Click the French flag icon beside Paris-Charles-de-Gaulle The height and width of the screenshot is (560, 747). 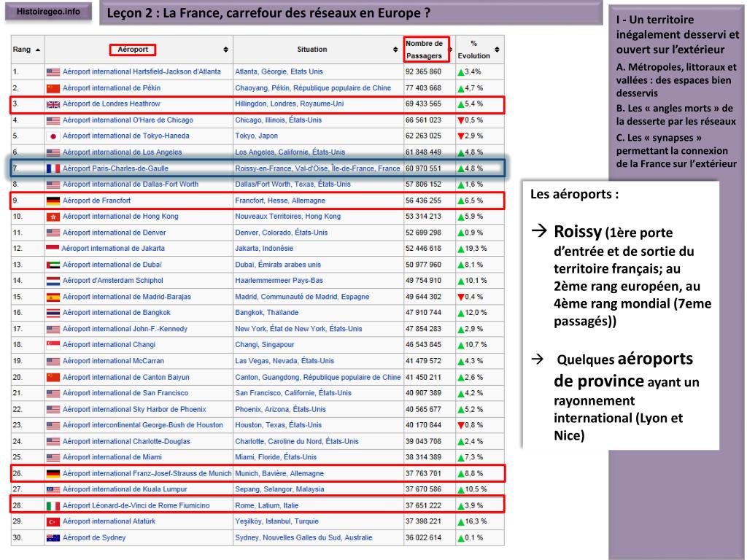click(53, 168)
